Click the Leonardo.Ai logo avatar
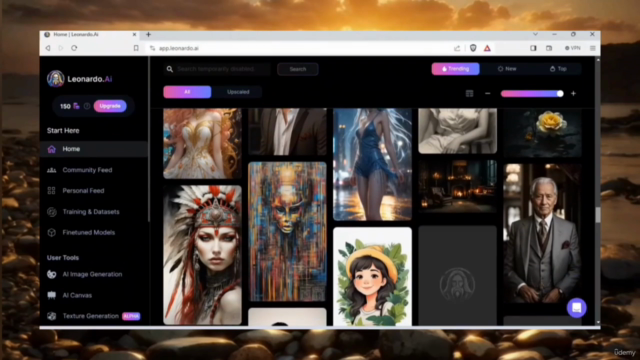The image size is (640, 360). 56,79
